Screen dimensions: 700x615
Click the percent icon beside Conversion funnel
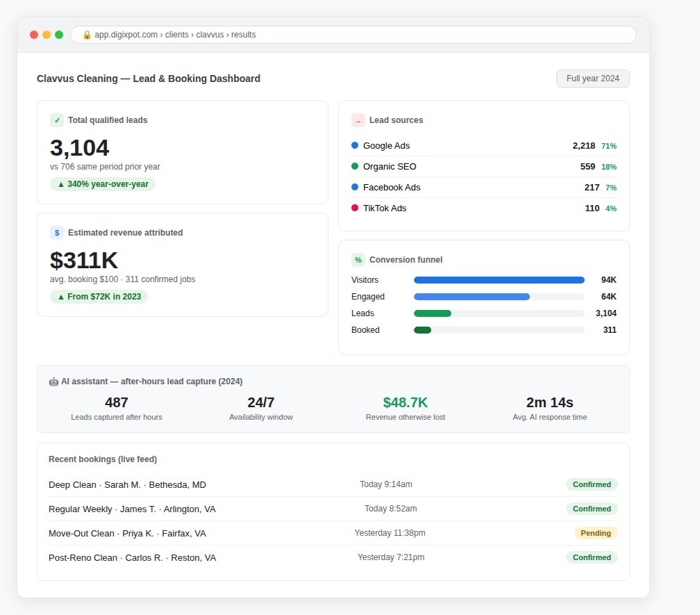tap(358, 260)
